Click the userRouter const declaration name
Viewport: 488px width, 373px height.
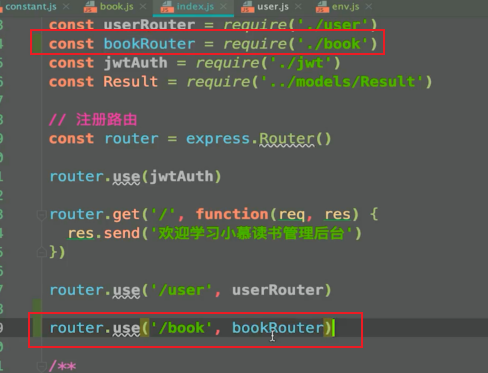149,25
